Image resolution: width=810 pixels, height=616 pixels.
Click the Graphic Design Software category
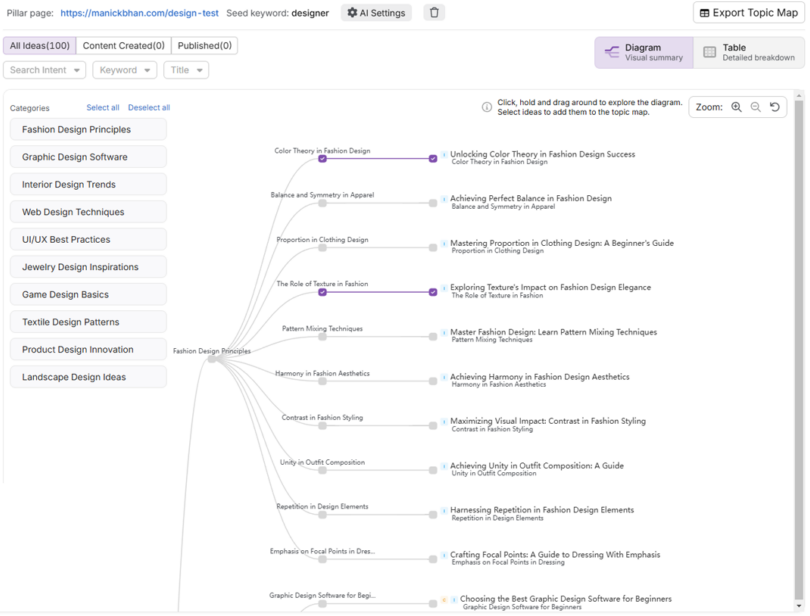point(87,157)
